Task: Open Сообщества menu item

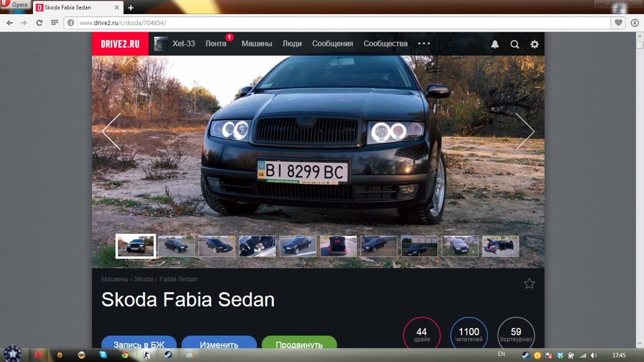Action: 385,44
